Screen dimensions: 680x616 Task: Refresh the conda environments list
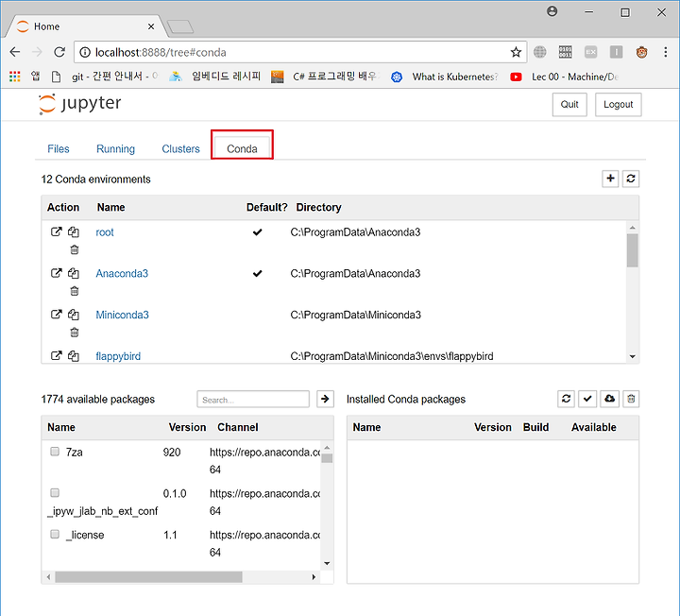click(x=631, y=179)
